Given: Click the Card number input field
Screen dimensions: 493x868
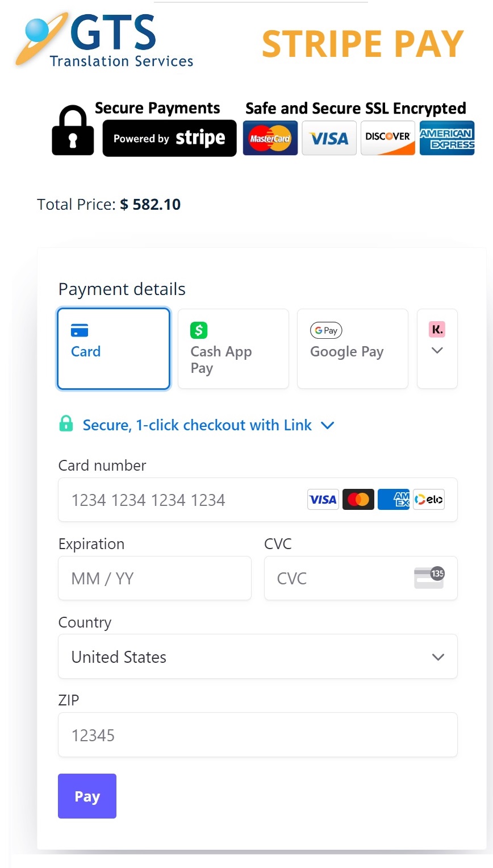Looking at the screenshot, I should [170, 500].
